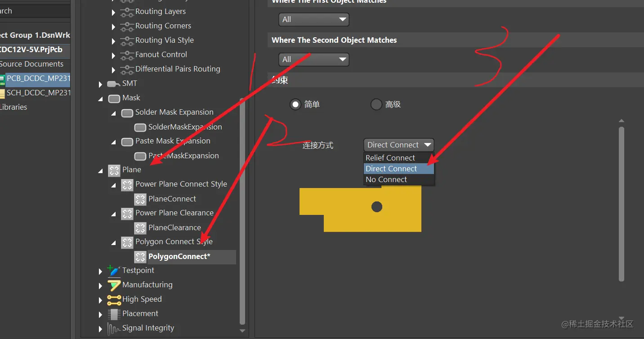Click the rules tree scroll-down arrow
The height and width of the screenshot is (339, 644).
242,331
